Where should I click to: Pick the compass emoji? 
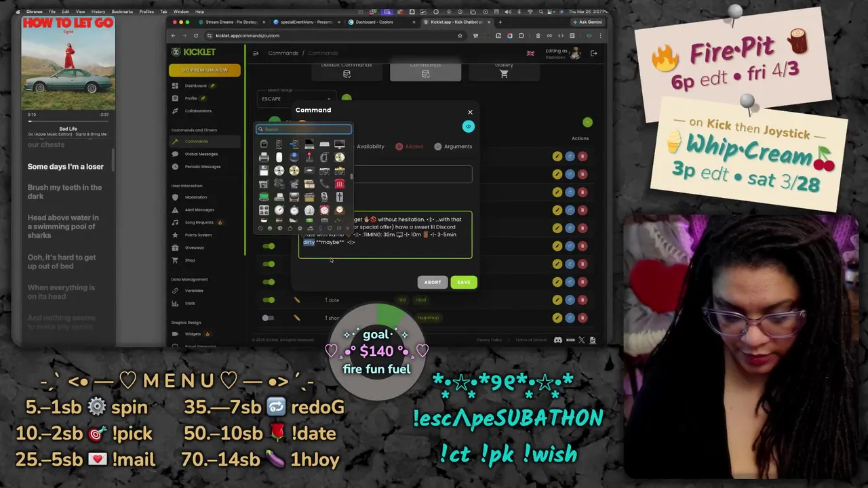point(279,210)
